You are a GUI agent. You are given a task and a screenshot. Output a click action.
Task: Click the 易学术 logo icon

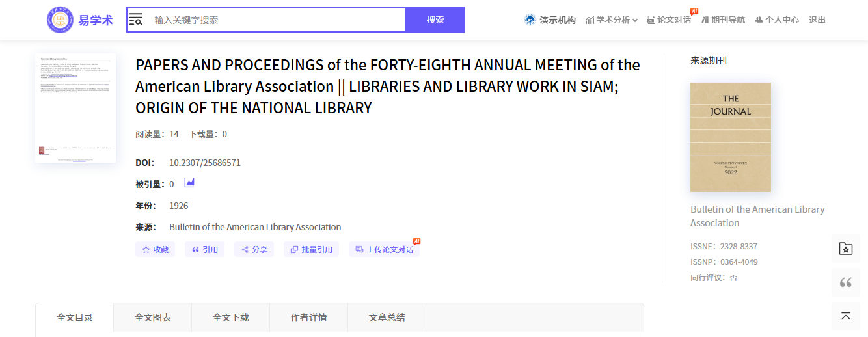tap(60, 20)
